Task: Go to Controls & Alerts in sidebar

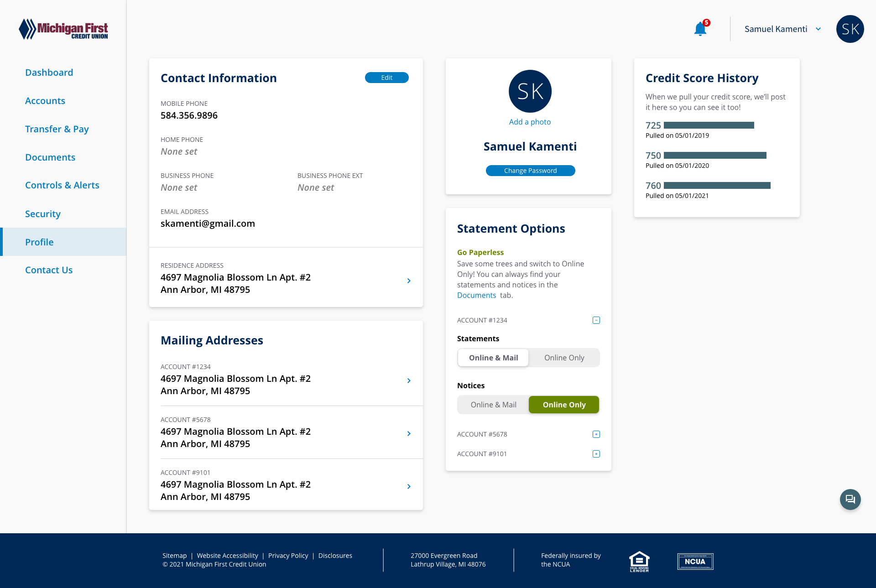Action: click(62, 185)
